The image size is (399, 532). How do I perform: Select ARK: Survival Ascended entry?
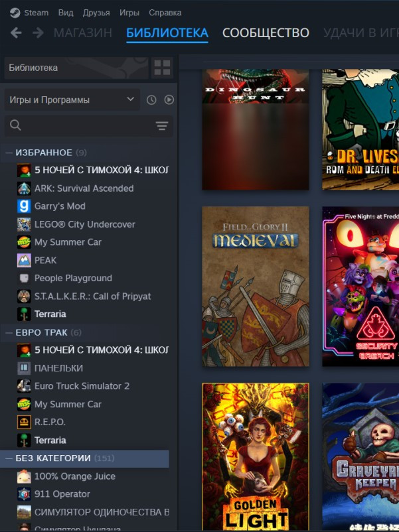[x=84, y=188]
